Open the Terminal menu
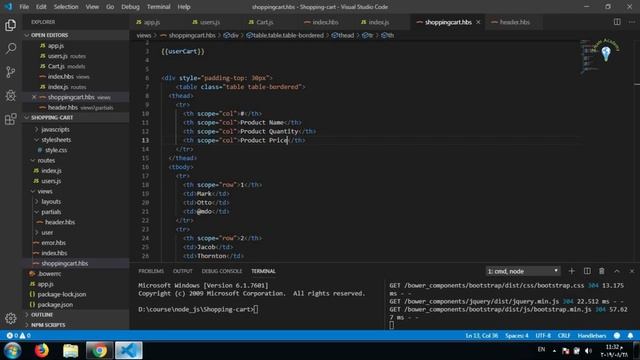 point(158,7)
